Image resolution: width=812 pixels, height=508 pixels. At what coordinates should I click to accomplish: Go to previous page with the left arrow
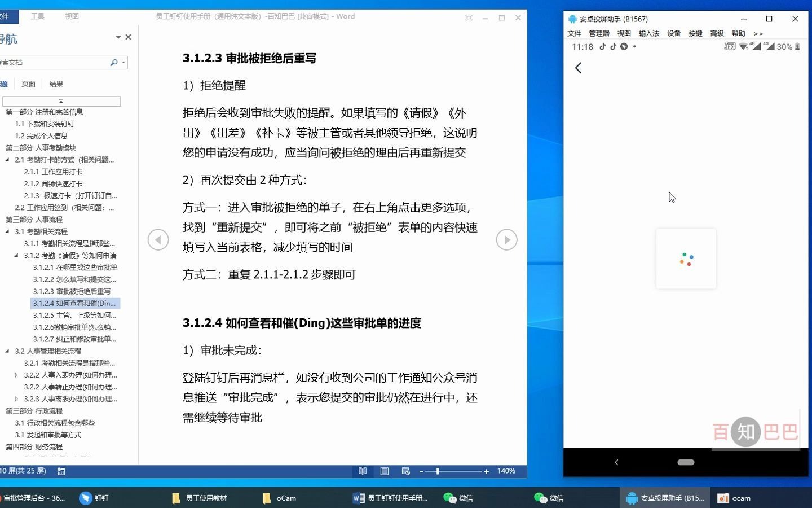click(158, 239)
